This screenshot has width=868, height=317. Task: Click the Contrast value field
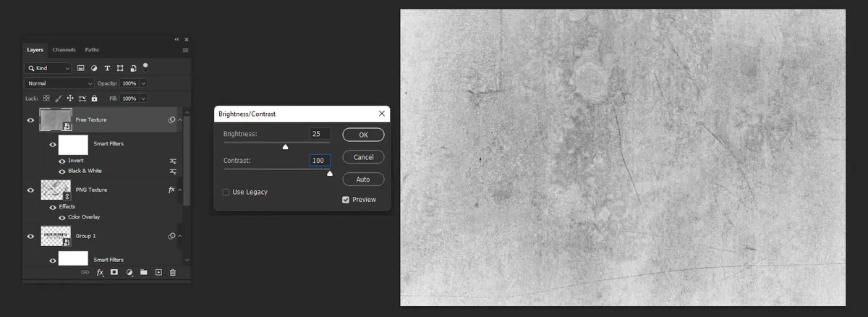point(320,161)
